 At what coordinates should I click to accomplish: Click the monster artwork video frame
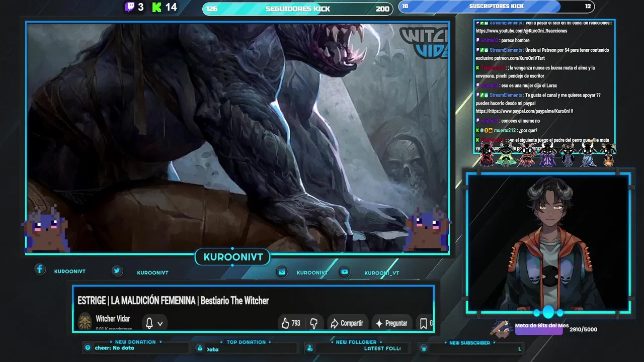click(237, 138)
